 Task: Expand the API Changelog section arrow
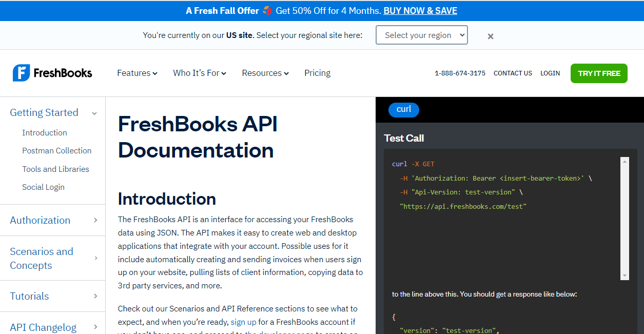(95, 327)
